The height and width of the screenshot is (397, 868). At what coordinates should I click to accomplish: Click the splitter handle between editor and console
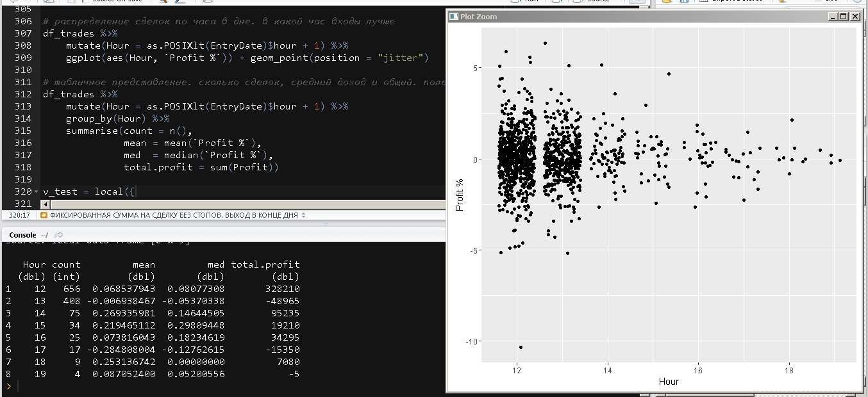pos(325,224)
